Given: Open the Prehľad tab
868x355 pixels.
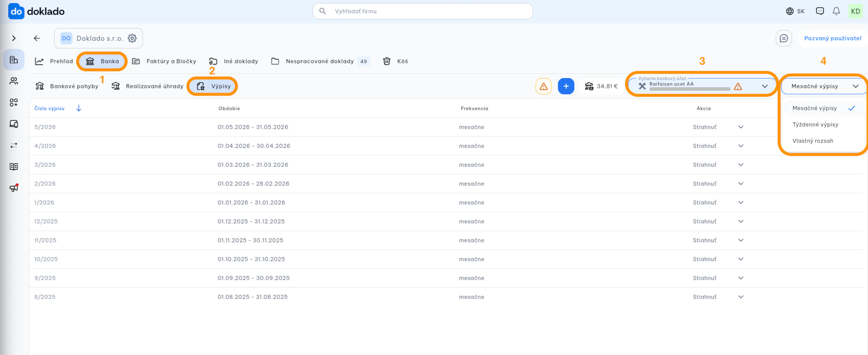Looking at the screenshot, I should 54,61.
